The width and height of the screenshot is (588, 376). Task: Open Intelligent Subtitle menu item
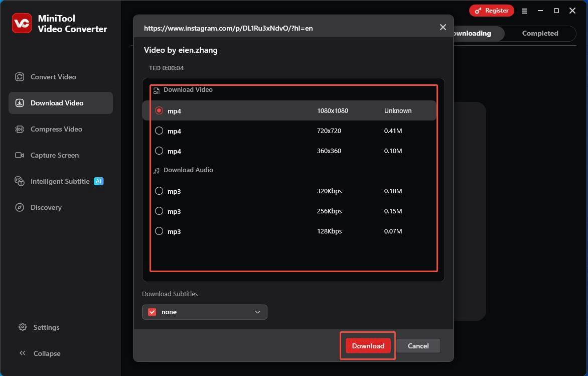click(61, 181)
